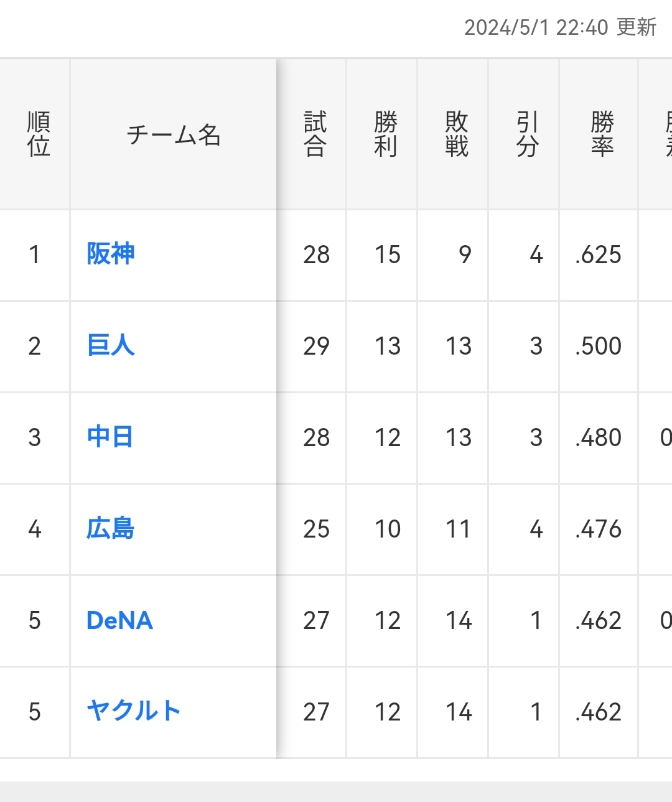Screen dimensions: 672x802
Task: Select 巨人's .500 win rate cell
Action: tap(599, 346)
